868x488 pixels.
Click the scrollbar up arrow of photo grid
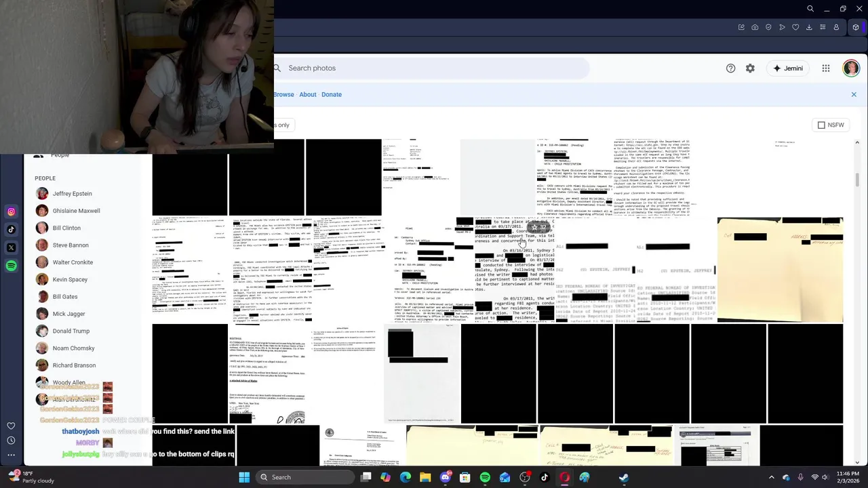click(857, 142)
